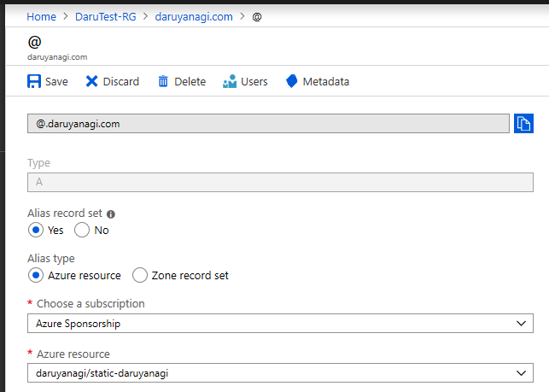This screenshot has height=392, width=549.
Task: Click the Delete trash can icon
Action: 163,81
